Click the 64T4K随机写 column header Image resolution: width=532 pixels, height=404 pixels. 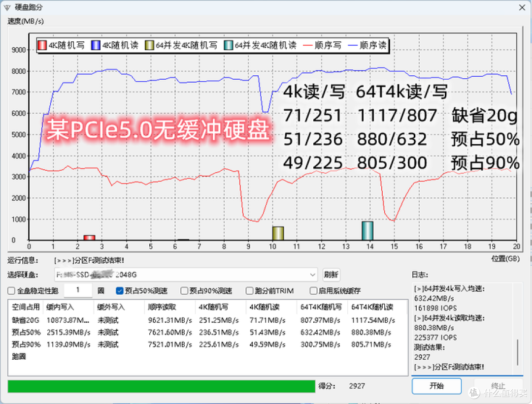pyautogui.click(x=321, y=307)
